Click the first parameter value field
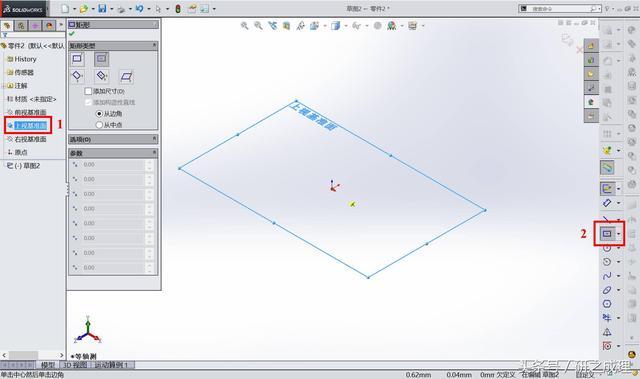The image size is (640, 379). point(113,165)
